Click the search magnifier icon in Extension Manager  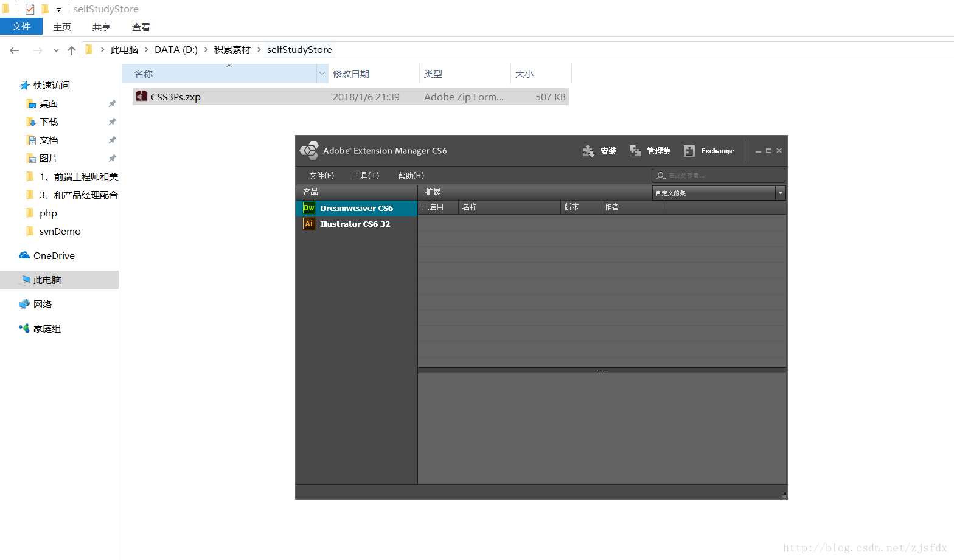pos(661,176)
